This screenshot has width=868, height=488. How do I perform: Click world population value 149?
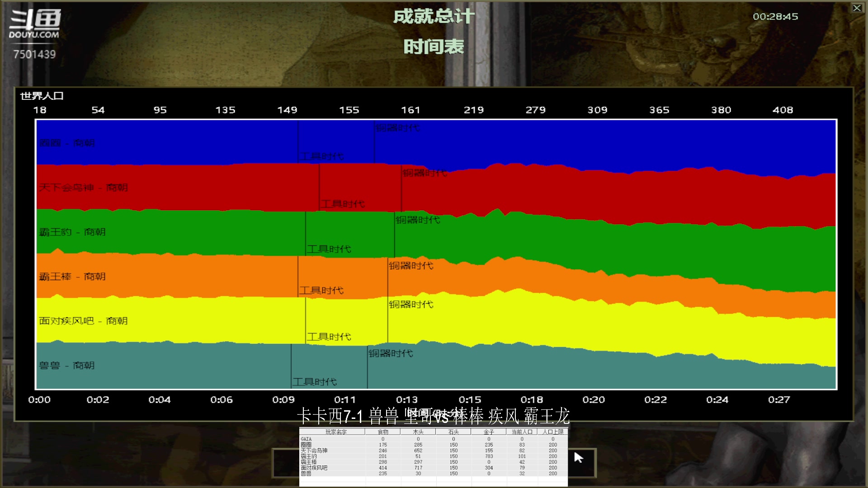(x=287, y=110)
